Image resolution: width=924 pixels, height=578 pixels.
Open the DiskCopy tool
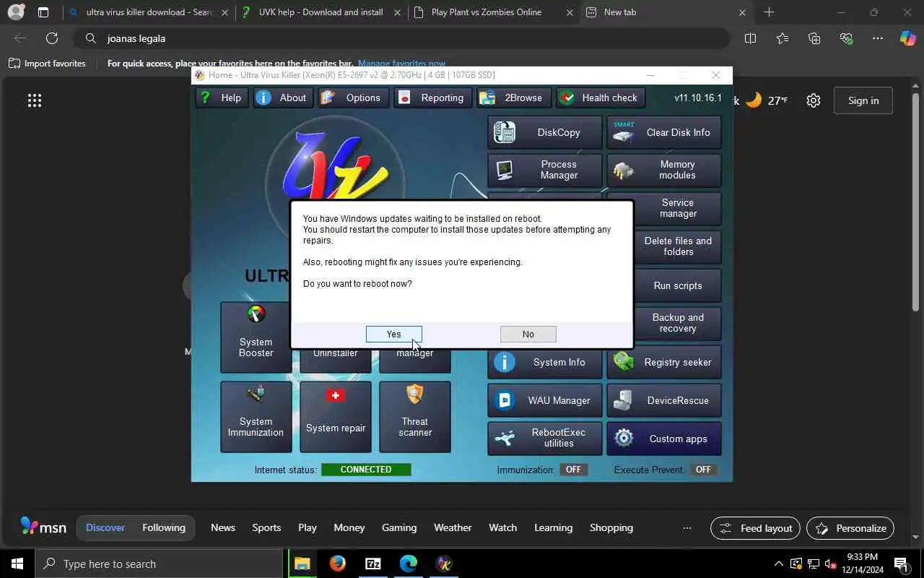[x=544, y=132]
